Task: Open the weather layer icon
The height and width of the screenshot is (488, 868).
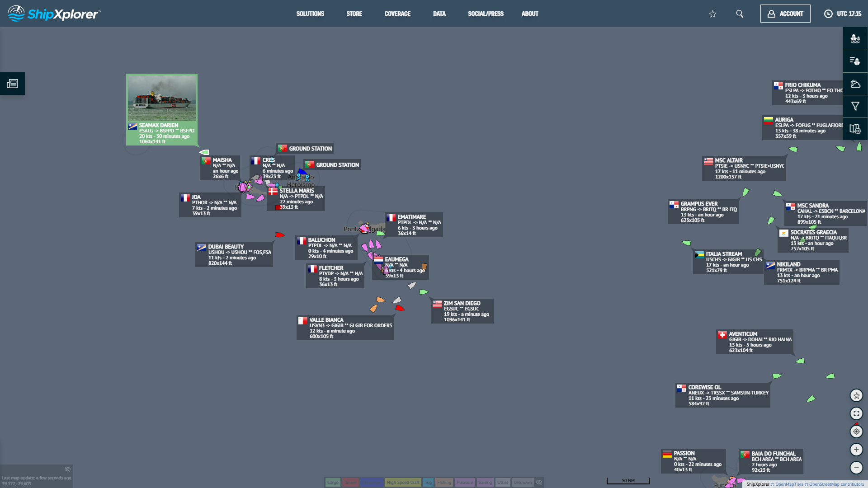Action: [x=855, y=84]
